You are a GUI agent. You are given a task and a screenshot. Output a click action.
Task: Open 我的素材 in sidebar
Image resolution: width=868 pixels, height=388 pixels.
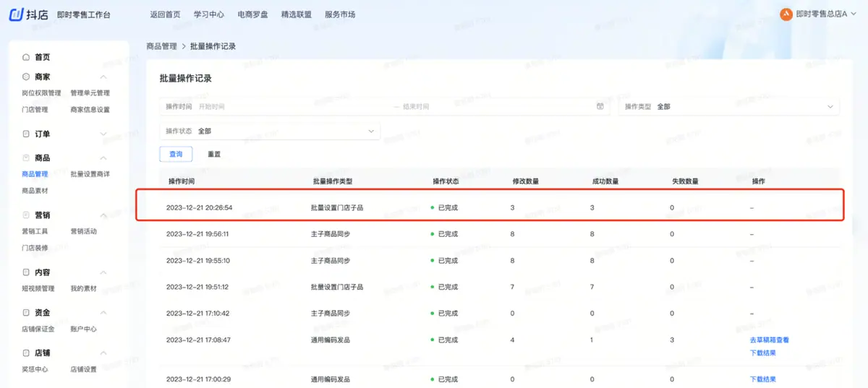83,288
